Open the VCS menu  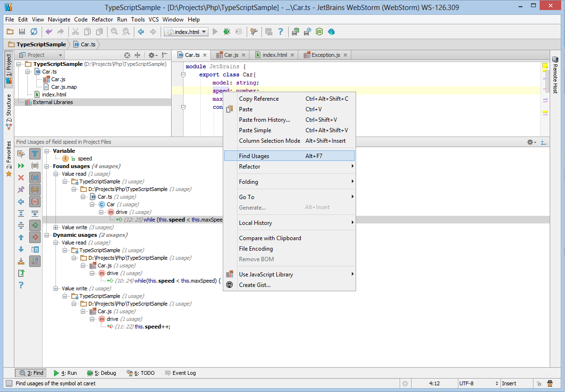tap(153, 20)
